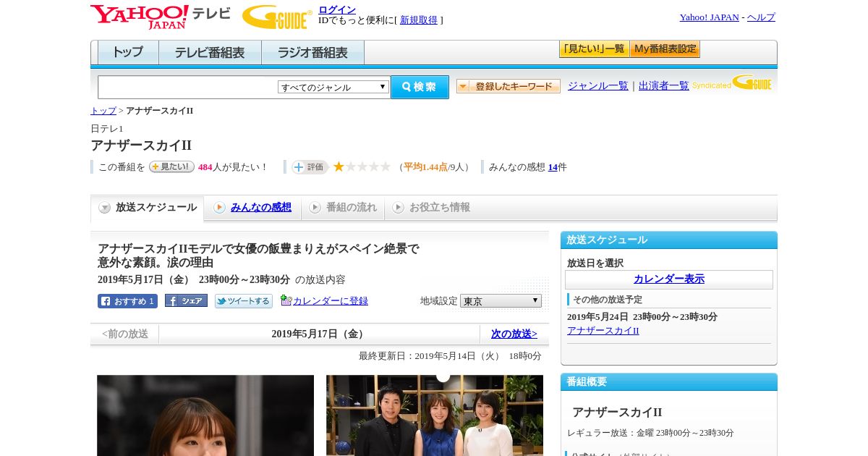This screenshot has height=456, width=868.
Task: Open the 地域設定 東京 dropdown
Action: coord(501,300)
